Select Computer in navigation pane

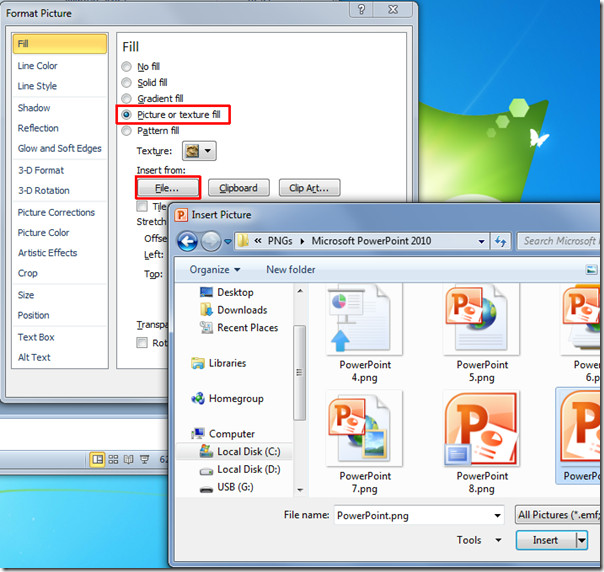click(x=223, y=434)
